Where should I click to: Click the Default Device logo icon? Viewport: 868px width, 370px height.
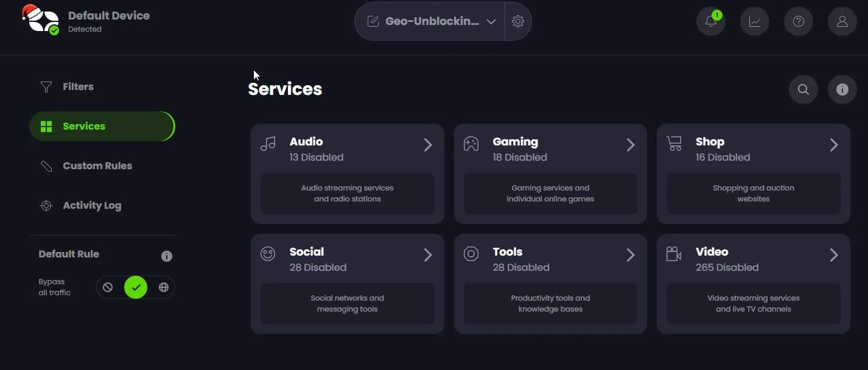tap(41, 19)
